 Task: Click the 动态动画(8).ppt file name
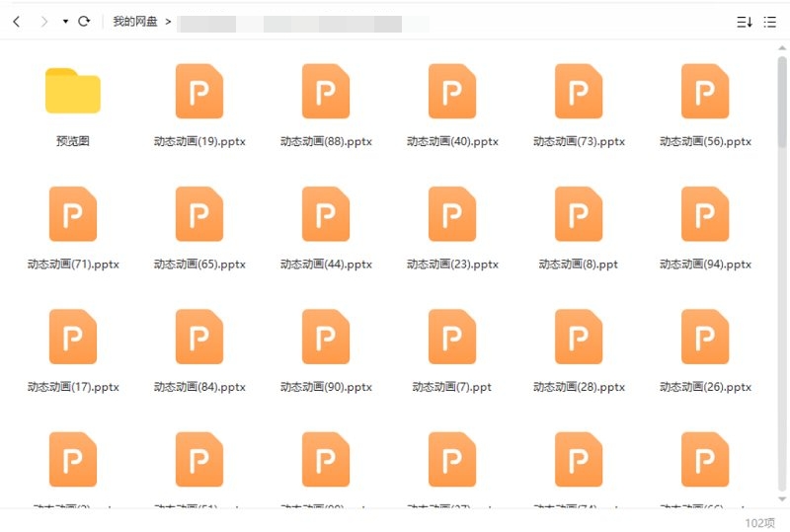coord(579,265)
